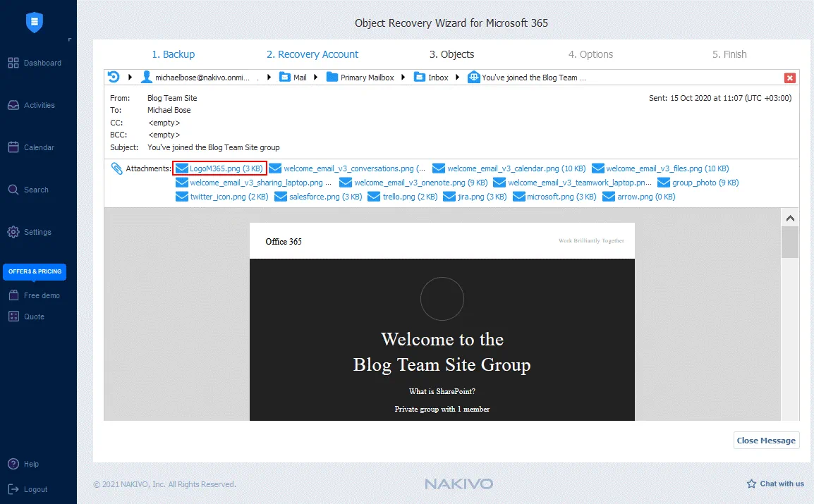Screen dimensions: 814x504
Task: Go to step 2. Recovery Account
Action: [x=312, y=54]
